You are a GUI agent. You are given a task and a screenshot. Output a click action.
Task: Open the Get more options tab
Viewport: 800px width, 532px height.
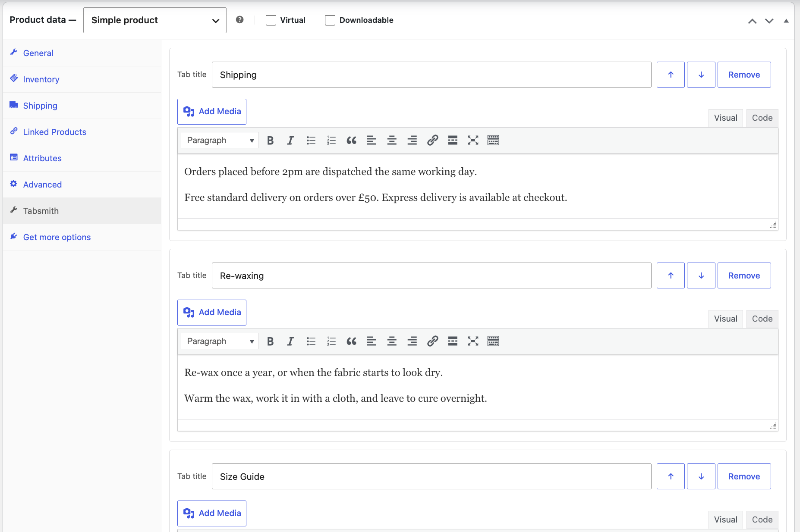[x=82, y=237]
